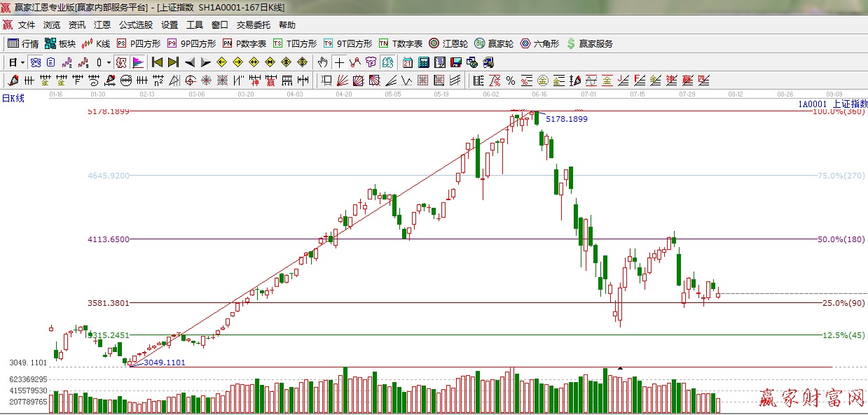
Task: Toggle the dark red 权 toolbar button
Action: (x=121, y=62)
